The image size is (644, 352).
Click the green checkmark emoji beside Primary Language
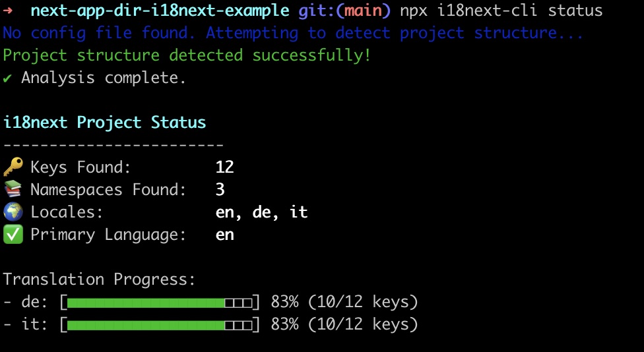[13, 235]
